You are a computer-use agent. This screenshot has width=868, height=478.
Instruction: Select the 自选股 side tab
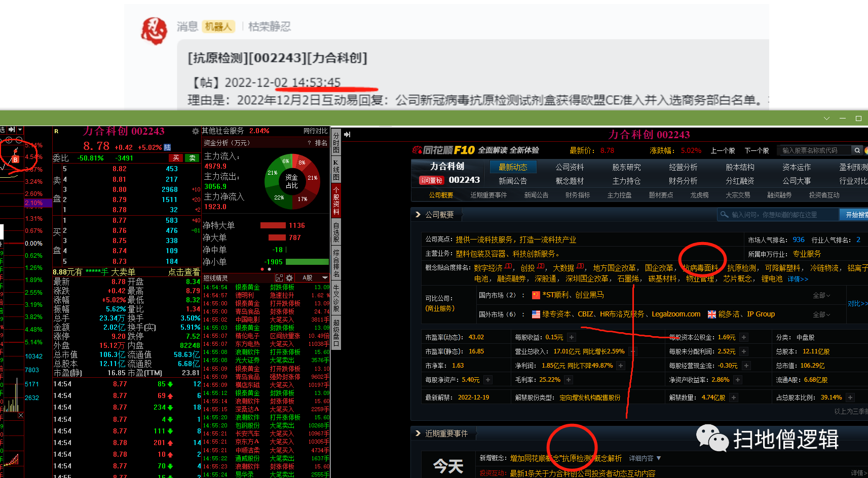click(x=335, y=231)
